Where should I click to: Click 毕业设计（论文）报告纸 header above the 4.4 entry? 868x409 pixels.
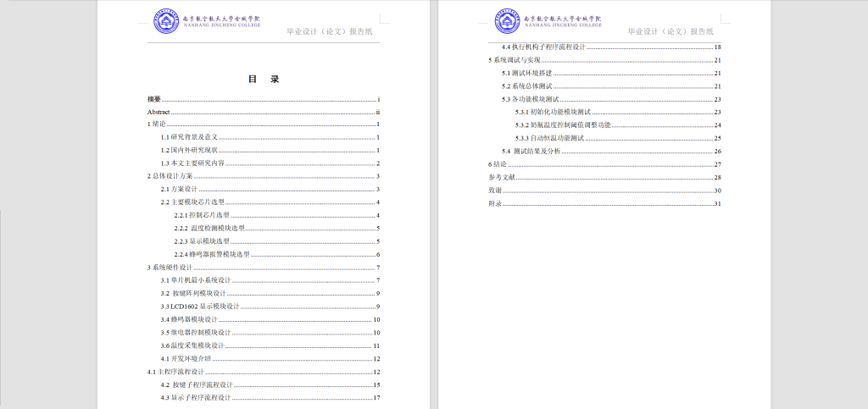671,31
